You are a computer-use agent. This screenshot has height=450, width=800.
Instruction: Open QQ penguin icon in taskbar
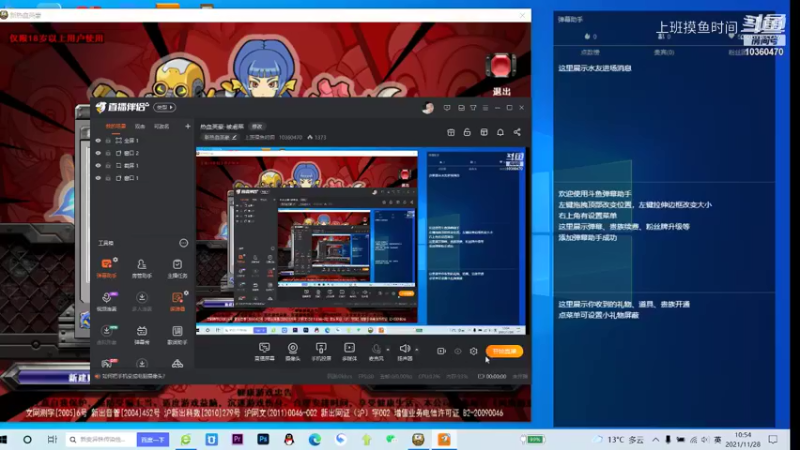click(289, 439)
